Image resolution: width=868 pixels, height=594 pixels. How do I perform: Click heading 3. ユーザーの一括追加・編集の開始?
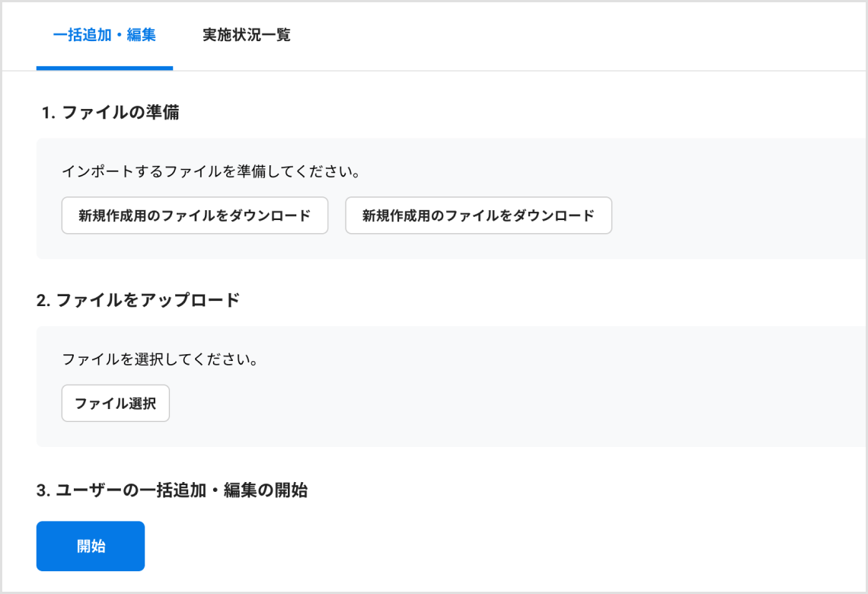pos(172,490)
